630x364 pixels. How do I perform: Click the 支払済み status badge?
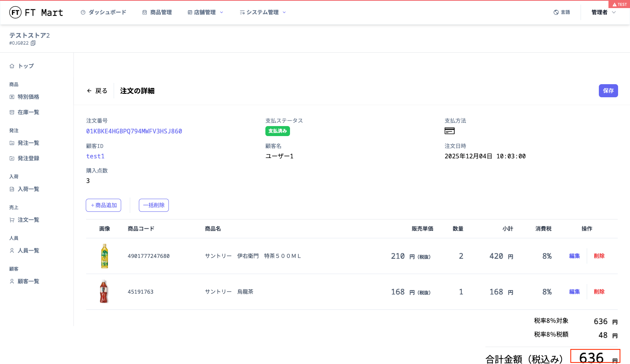[278, 131]
